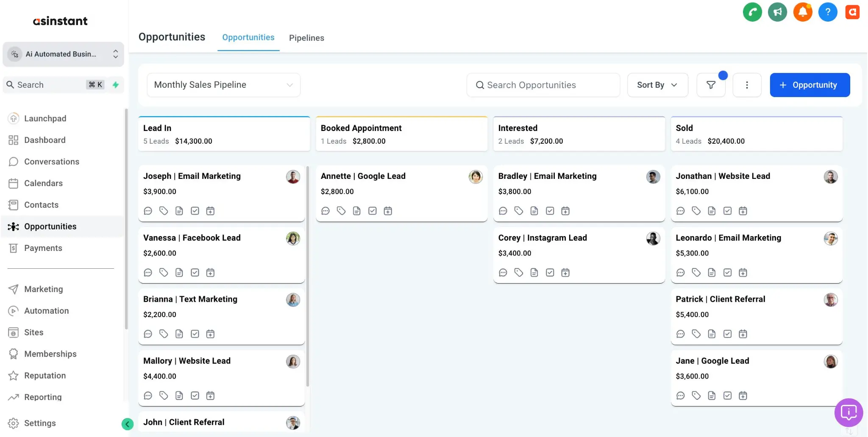Open the three-dot more options menu

[747, 85]
